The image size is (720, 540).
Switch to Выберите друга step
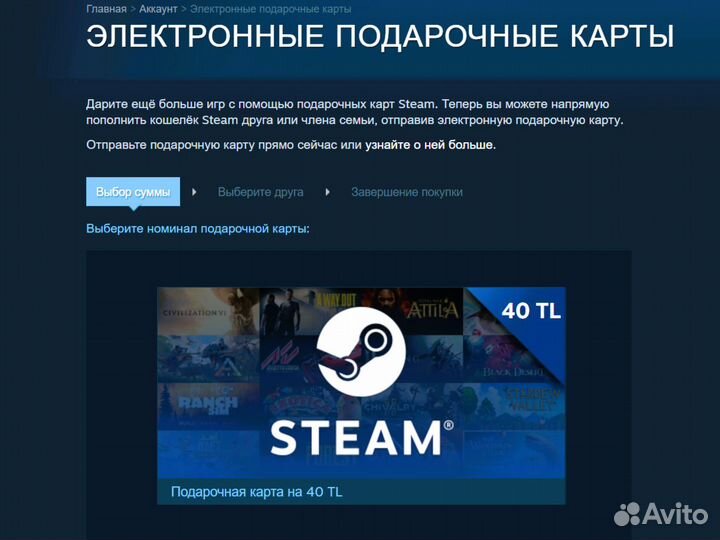coord(260,192)
